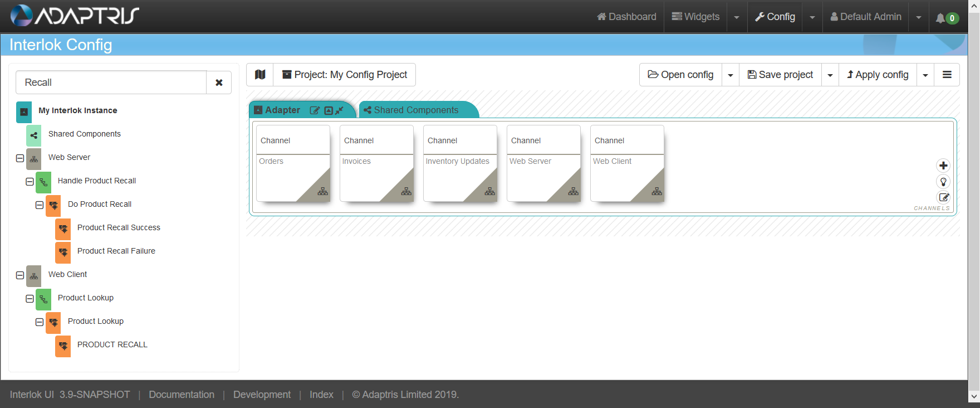Collapse the Do Product Recall node
Screen dimensions: 980x408
tap(40, 205)
